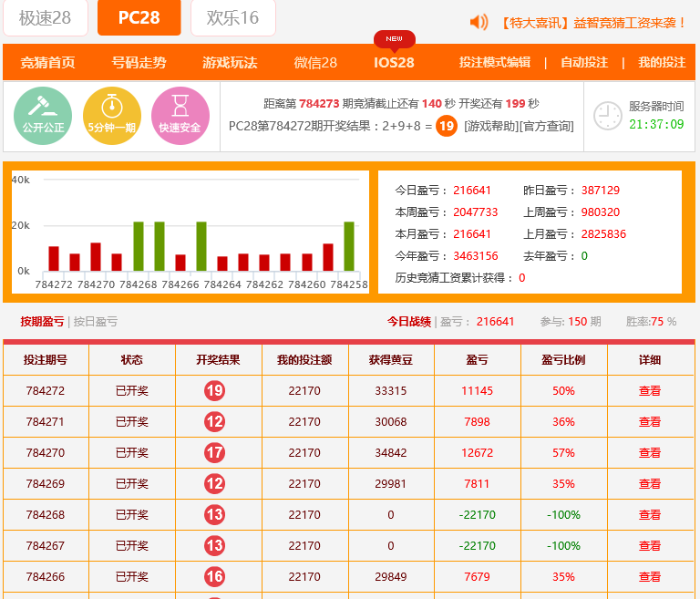The height and width of the screenshot is (599, 700).
Task: Click the 快速安全 hourglass icon
Action: (180, 116)
